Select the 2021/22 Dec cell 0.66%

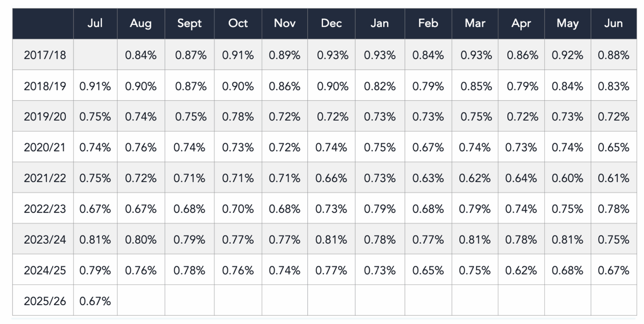pos(331,178)
